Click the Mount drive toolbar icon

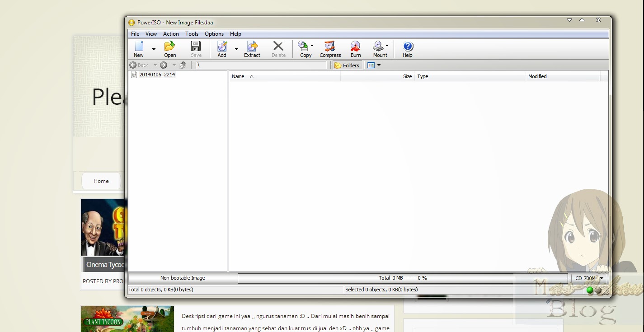click(378, 46)
